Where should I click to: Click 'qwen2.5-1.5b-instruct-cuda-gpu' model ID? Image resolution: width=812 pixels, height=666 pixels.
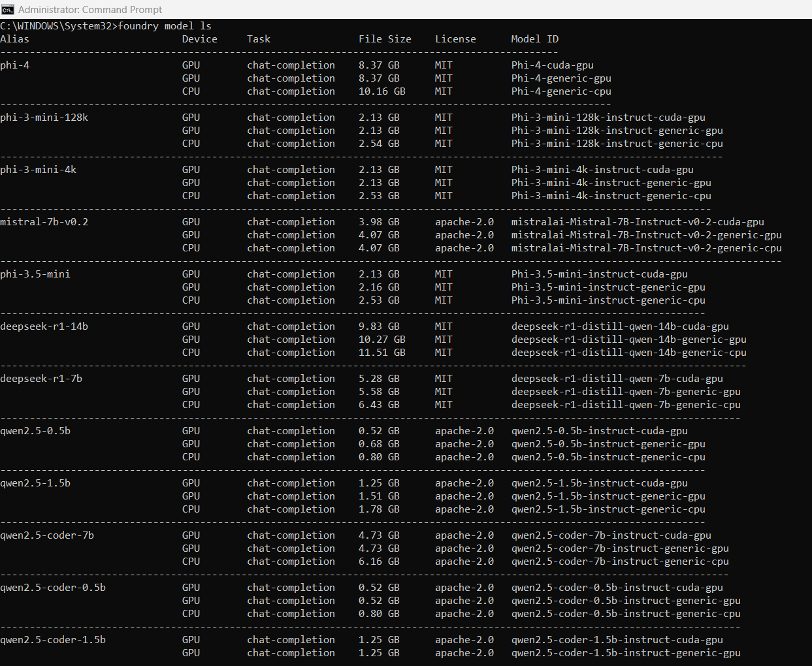point(600,483)
